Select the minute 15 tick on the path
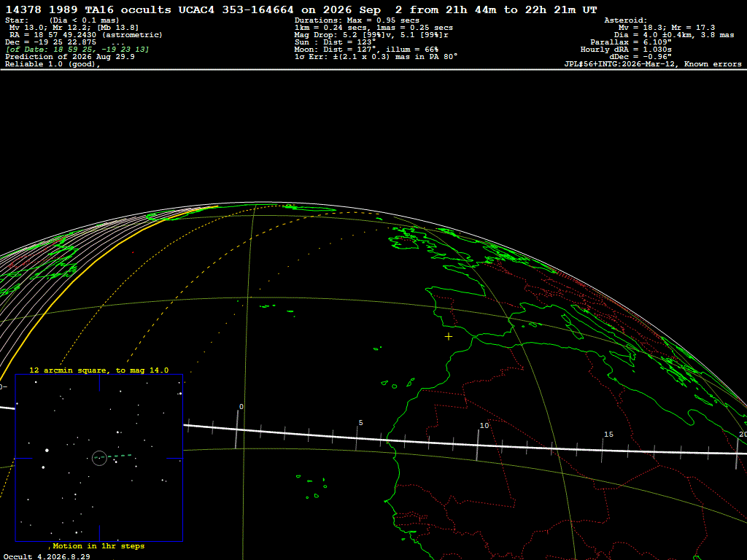Viewport: 747px width, 560px height. (x=602, y=450)
